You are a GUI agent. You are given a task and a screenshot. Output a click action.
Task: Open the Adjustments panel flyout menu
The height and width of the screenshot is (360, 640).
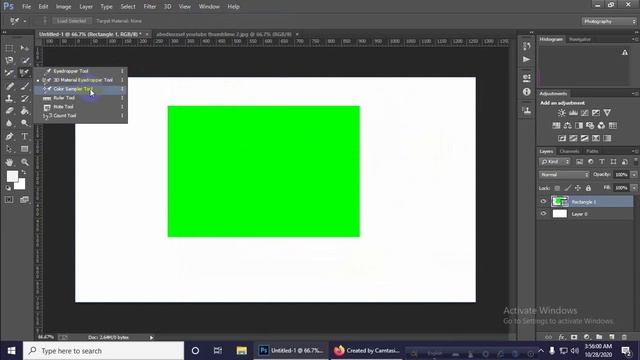635,93
